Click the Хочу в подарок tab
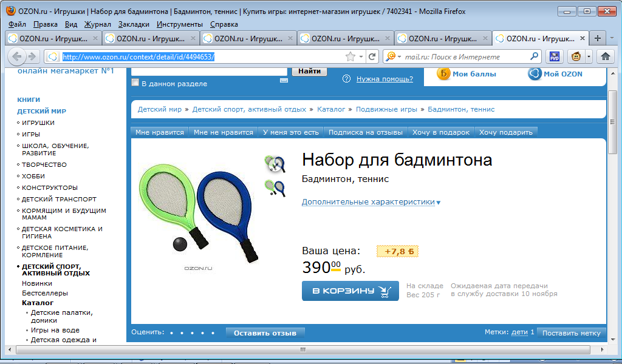622x364 pixels. [441, 132]
